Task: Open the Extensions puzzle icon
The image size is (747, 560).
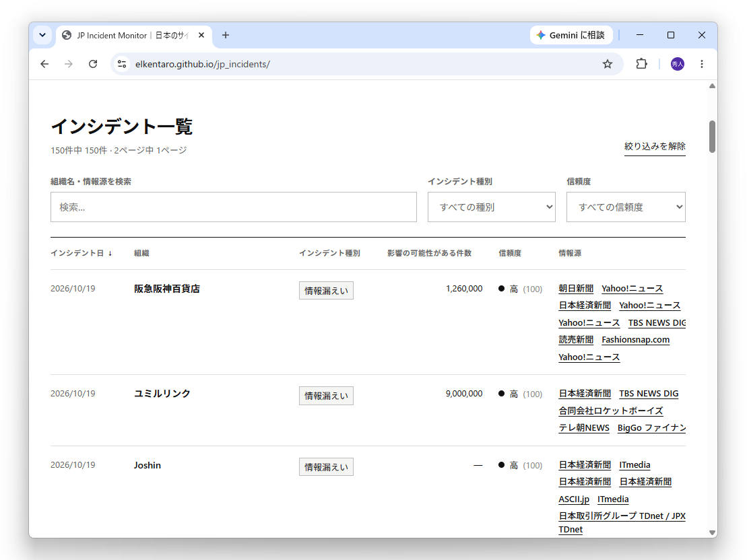Action: point(642,64)
